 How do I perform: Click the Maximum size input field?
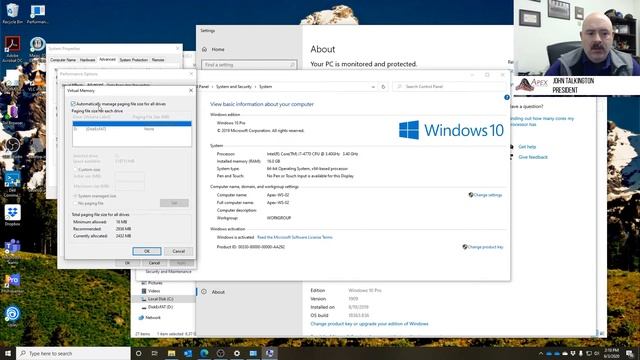click(130, 186)
